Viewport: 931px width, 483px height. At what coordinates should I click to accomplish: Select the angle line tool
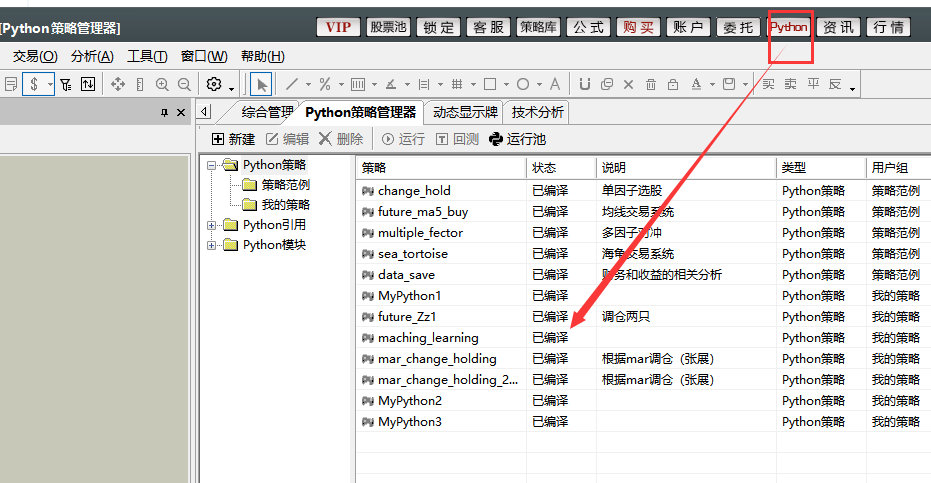(x=391, y=84)
